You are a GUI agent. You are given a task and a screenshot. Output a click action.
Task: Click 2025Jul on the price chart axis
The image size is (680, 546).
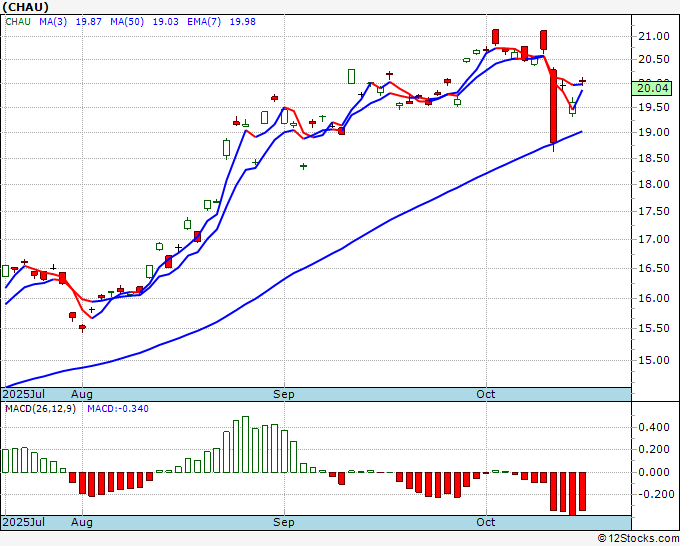(24, 395)
